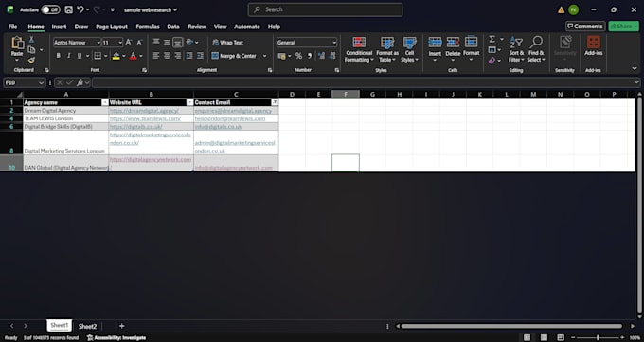Click the green Share button
Viewport: 644px width, 342px height.
coord(624,27)
